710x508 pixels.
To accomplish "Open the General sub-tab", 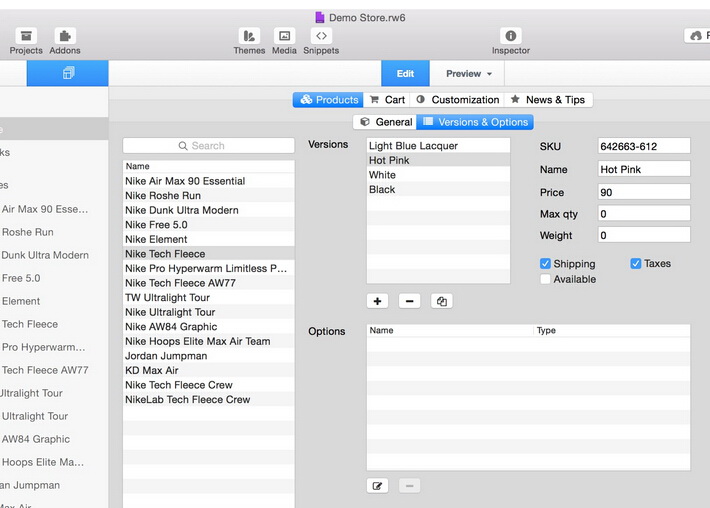I will click(385, 122).
